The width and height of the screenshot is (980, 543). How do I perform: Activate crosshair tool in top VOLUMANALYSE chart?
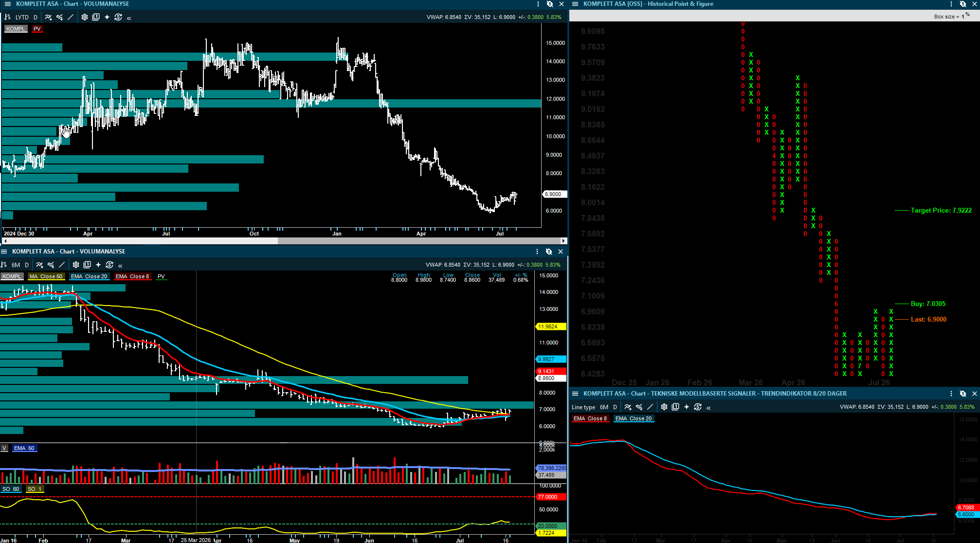[107, 17]
